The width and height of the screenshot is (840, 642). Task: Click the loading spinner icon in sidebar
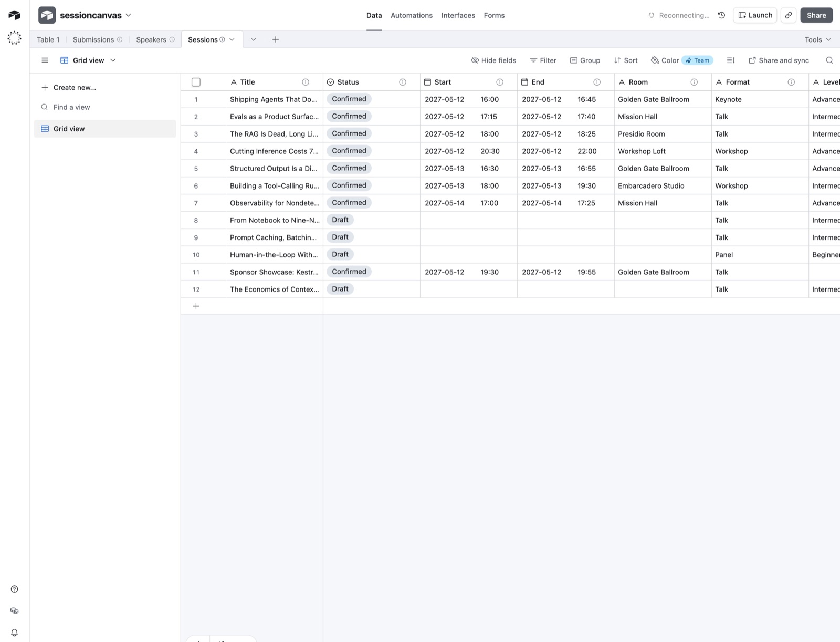pos(14,38)
